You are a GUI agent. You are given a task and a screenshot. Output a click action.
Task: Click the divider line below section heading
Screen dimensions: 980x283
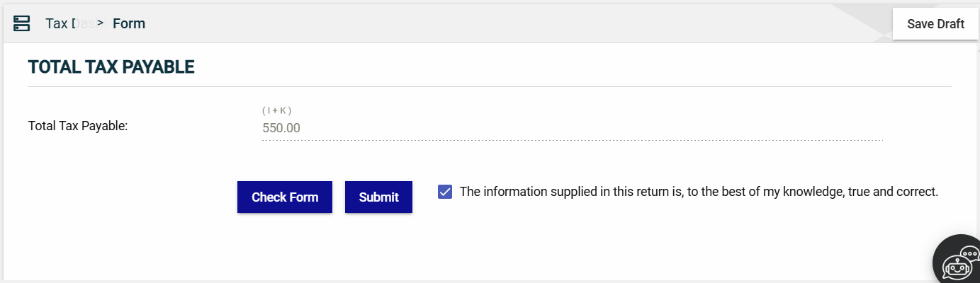pos(489,86)
